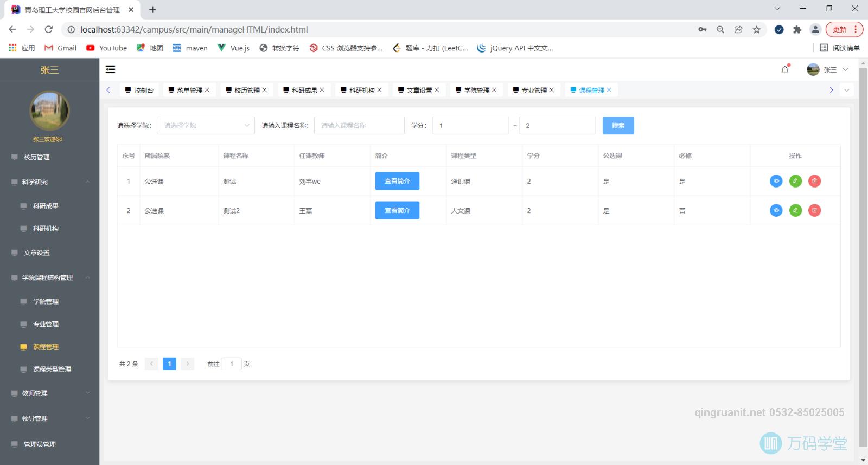Image resolution: width=868 pixels, height=465 pixels.
Task: Delete the 测试2 course row
Action: tap(814, 210)
